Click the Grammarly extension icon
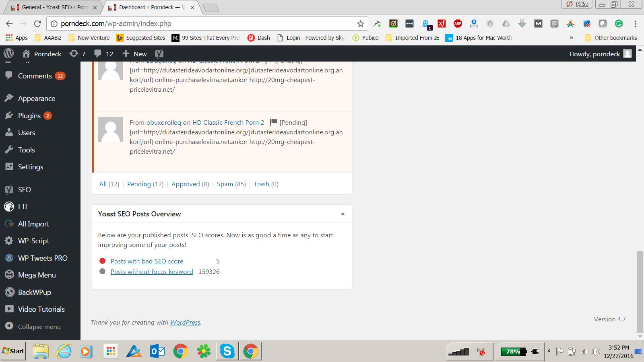Image resolution: width=644 pixels, height=362 pixels. 619,24
